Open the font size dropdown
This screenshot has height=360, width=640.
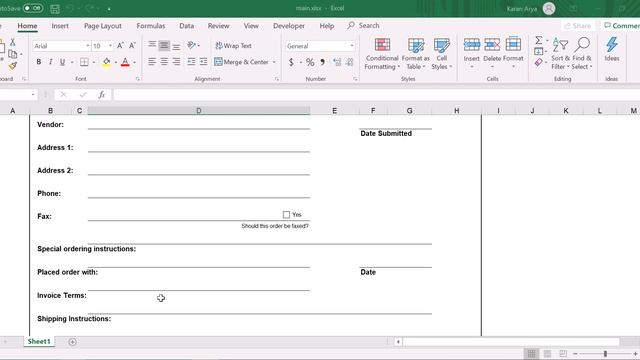[110, 46]
